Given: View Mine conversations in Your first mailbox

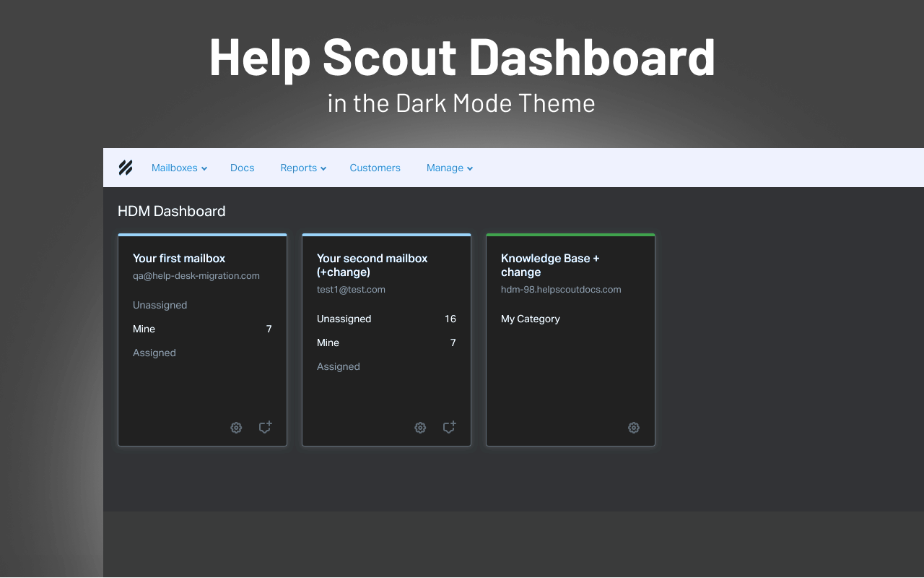Looking at the screenshot, I should click(x=144, y=329).
